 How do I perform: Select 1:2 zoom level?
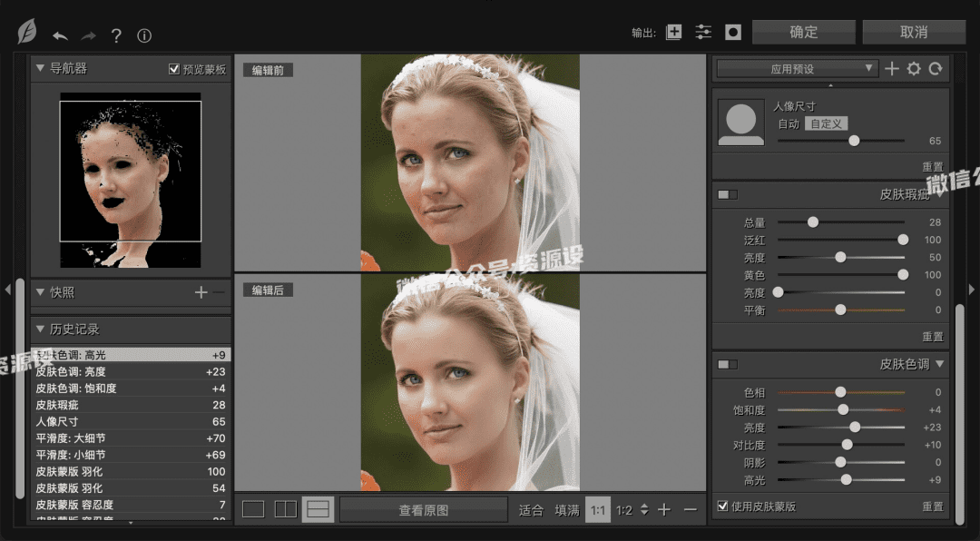click(x=624, y=510)
